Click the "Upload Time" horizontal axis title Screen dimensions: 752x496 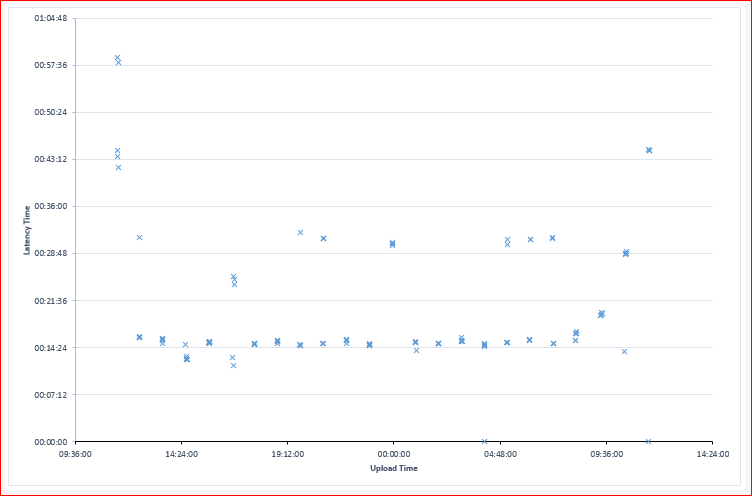(393, 468)
